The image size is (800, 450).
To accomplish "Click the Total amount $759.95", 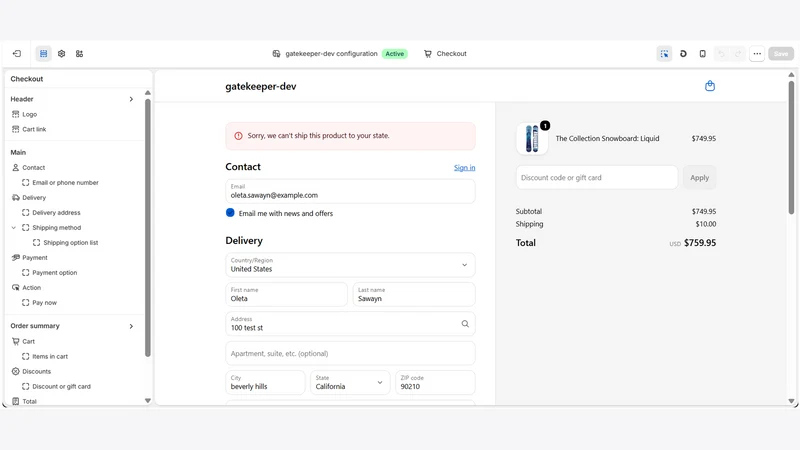I will point(699,243).
